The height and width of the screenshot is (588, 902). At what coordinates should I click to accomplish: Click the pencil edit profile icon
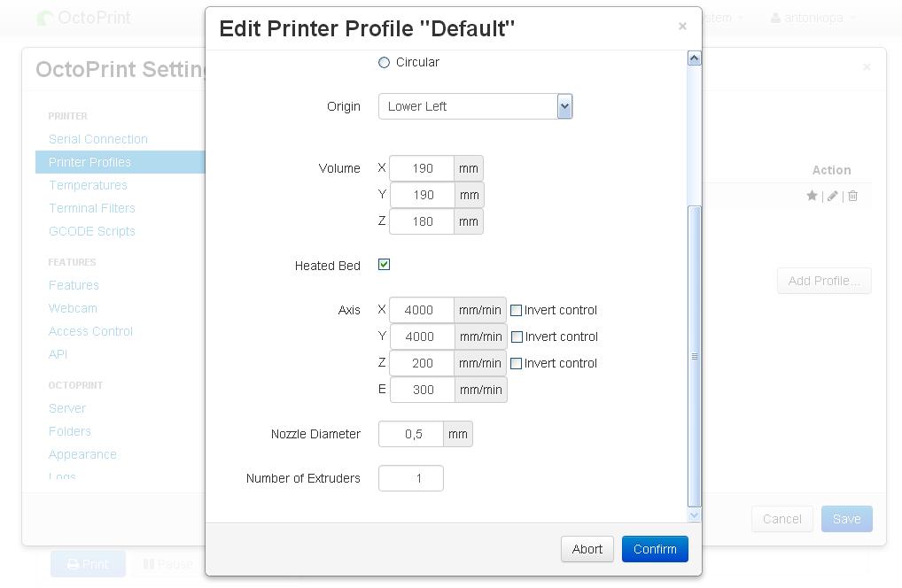pos(832,196)
